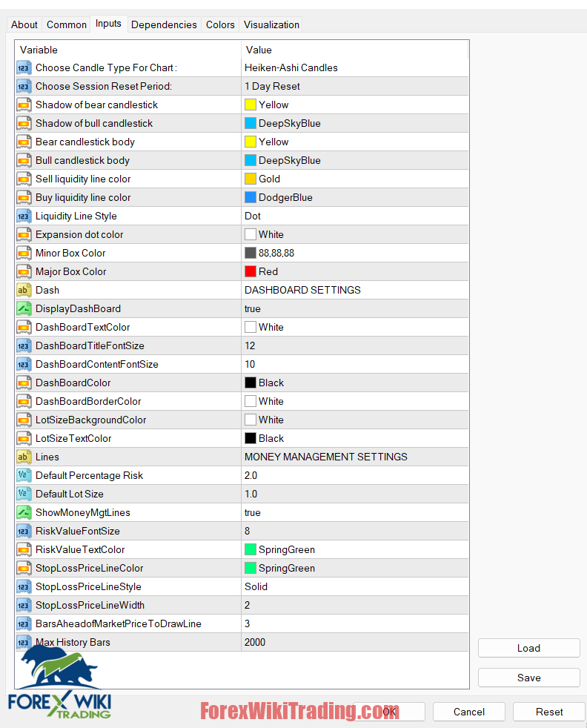
Task: Click DeepSkyBlue swatch for Bull candlestick body
Action: 251,160
